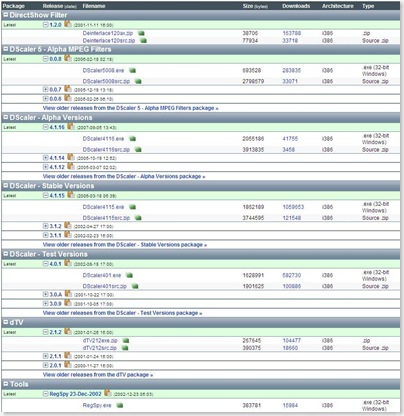The height and width of the screenshot is (416, 404).
Task: Click green download icon next to DScaler4115src.zip
Action: [138, 218]
